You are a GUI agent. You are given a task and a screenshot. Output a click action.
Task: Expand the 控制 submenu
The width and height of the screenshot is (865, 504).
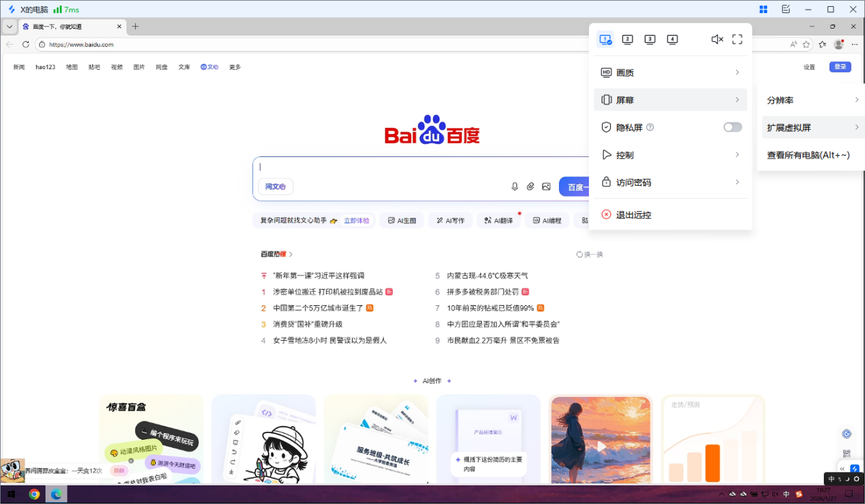point(670,154)
